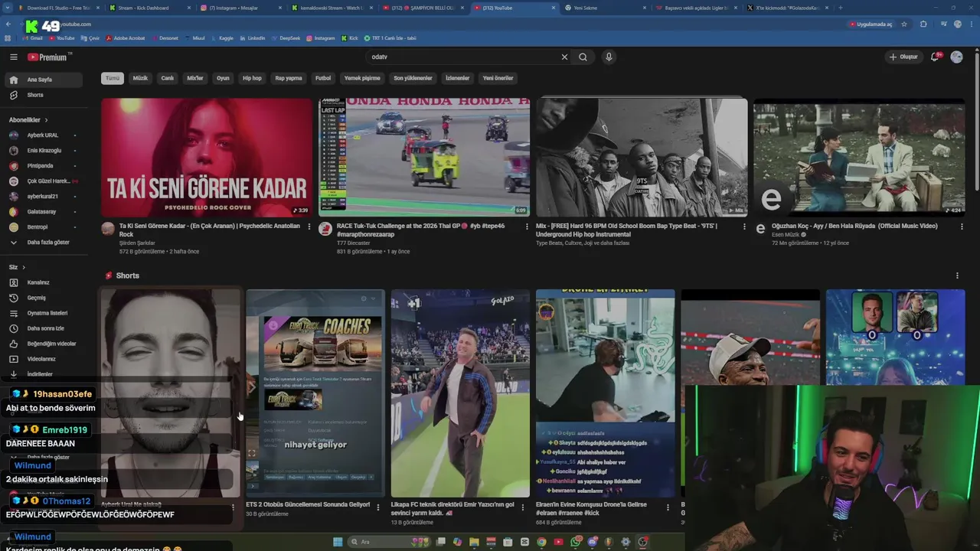Open the Shorts shelf three-dot menu
Screen dimensions: 980x551
(957, 275)
